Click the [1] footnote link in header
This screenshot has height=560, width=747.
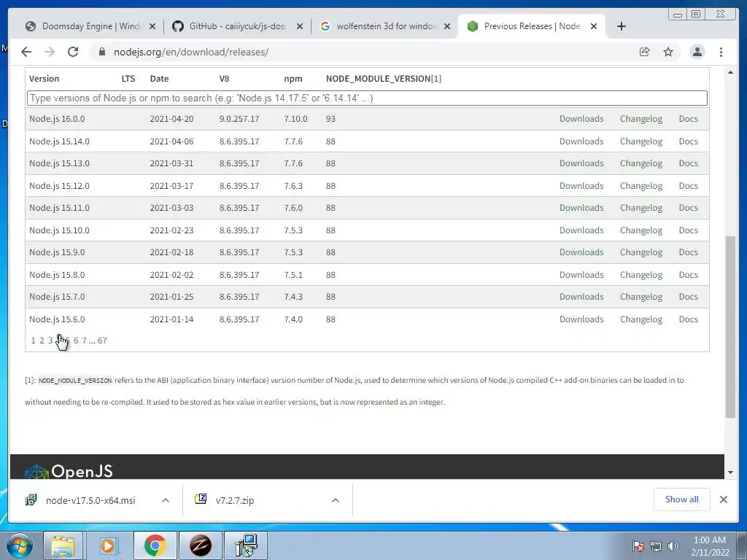(436, 79)
